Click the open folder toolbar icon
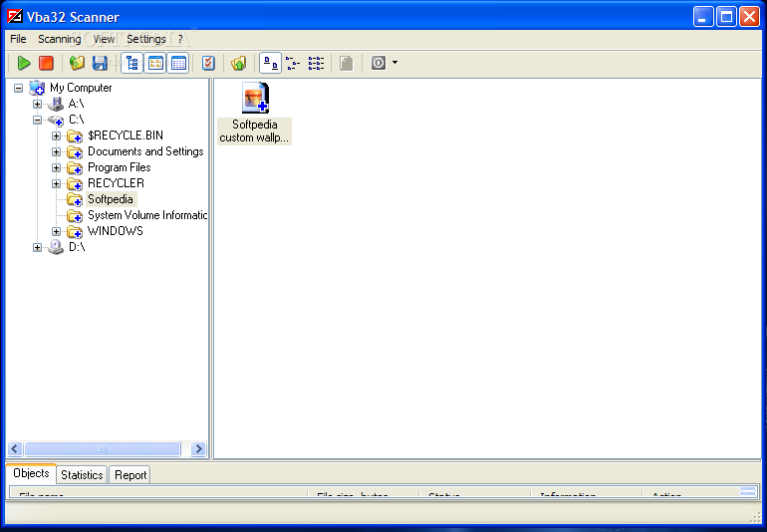 77,63
